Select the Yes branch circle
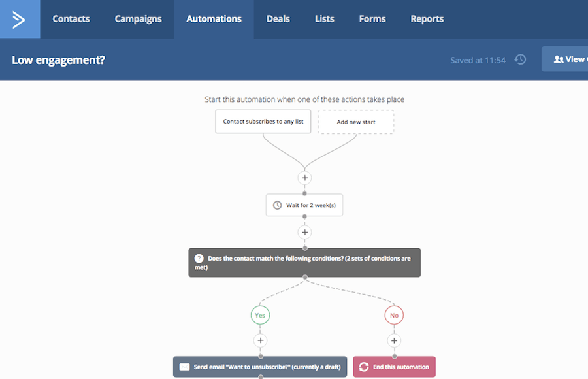This screenshot has width=588, height=379. click(260, 315)
